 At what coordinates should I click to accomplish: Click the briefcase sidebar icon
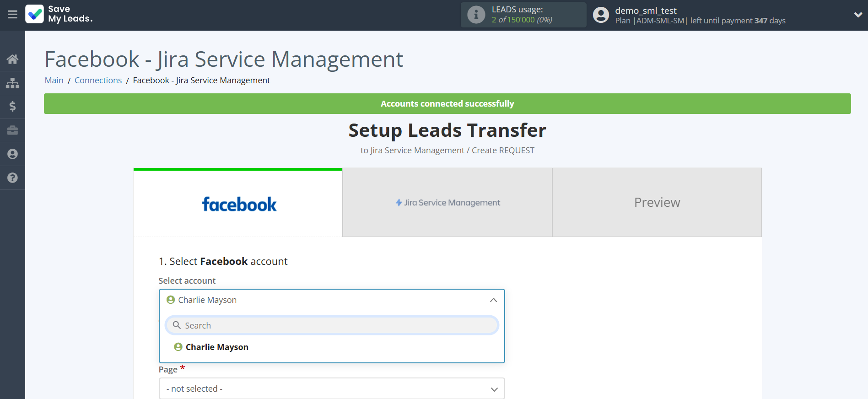tap(12, 130)
